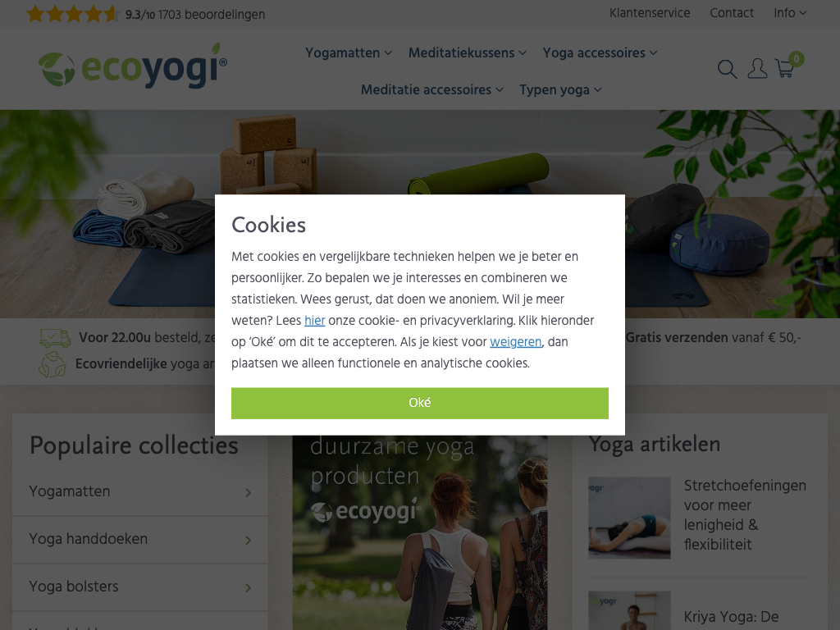Expand the Meditatiekussens dropdown menu

467,53
